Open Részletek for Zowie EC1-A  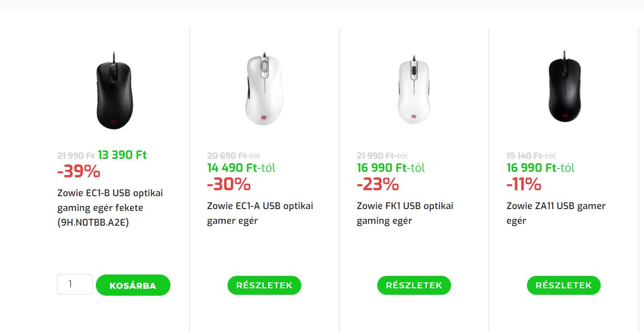tap(264, 286)
